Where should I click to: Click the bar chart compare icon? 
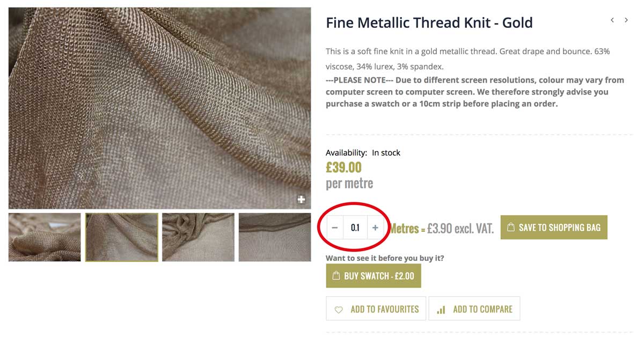[x=441, y=310]
